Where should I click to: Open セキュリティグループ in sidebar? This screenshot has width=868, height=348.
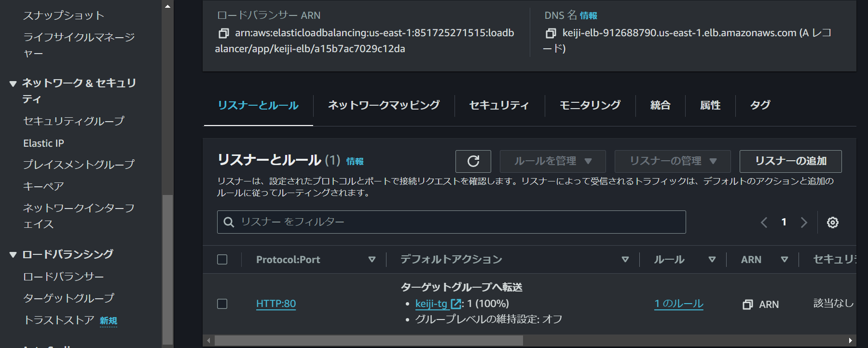pyautogui.click(x=74, y=121)
